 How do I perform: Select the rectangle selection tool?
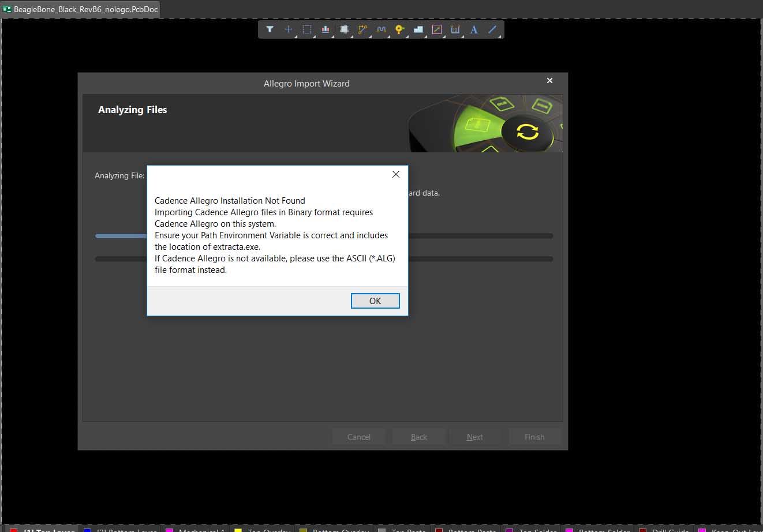click(x=307, y=29)
